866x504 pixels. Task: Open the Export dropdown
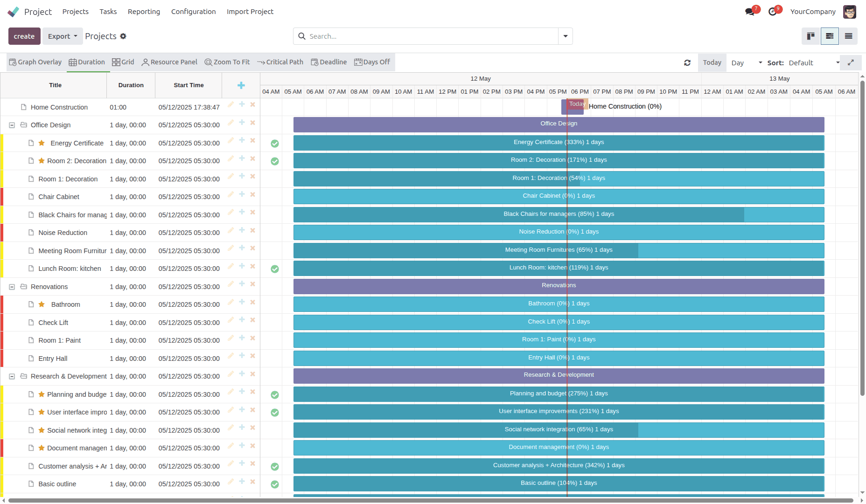click(63, 36)
